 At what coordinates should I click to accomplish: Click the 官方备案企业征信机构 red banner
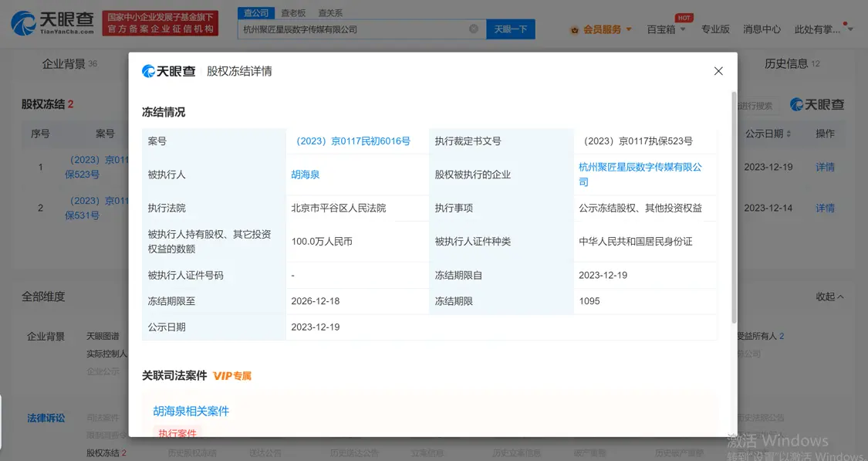coord(160,23)
